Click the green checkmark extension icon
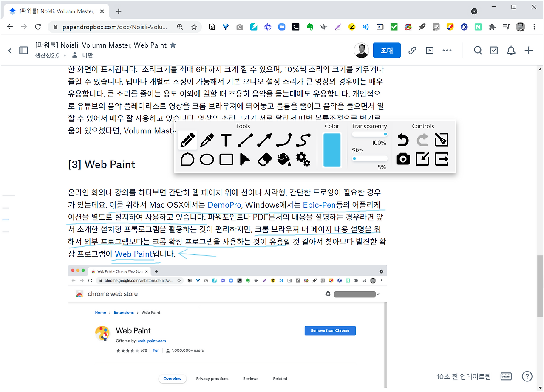 (x=394, y=27)
